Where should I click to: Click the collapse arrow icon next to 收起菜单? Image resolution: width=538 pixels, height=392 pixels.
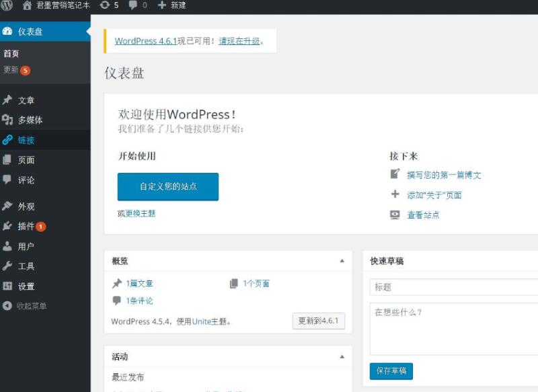7,305
